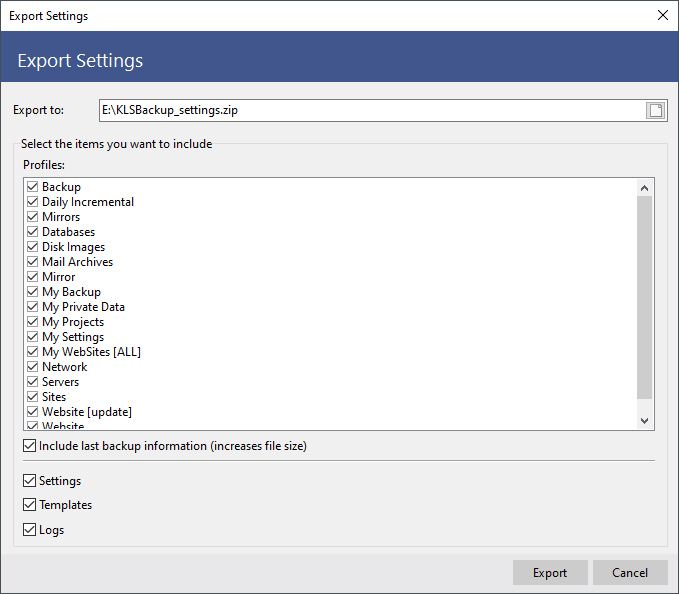Click the Export to file path field
Screen dimensions: 679x594
(370, 110)
